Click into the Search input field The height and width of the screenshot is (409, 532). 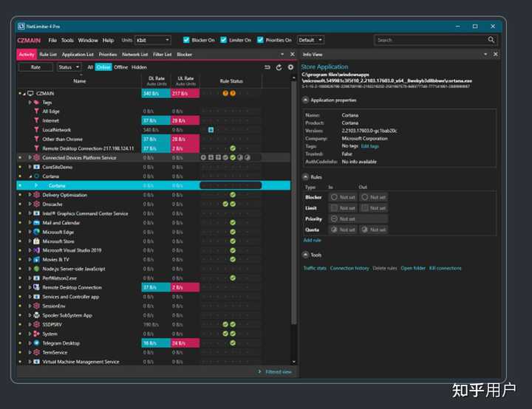click(431, 40)
